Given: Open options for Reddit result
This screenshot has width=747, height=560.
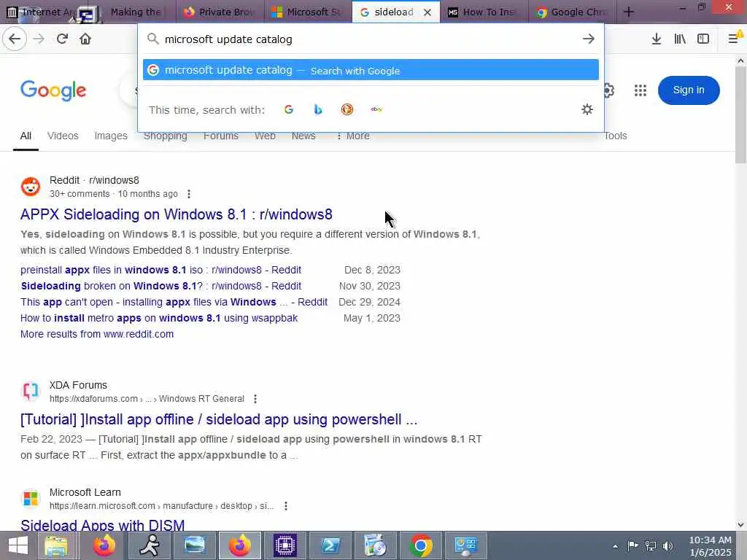Looking at the screenshot, I should tap(189, 194).
